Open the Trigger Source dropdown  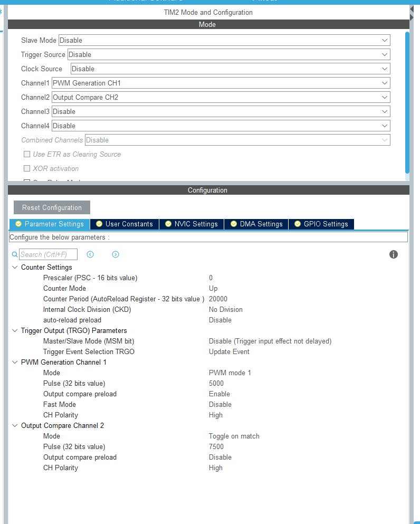pos(229,54)
